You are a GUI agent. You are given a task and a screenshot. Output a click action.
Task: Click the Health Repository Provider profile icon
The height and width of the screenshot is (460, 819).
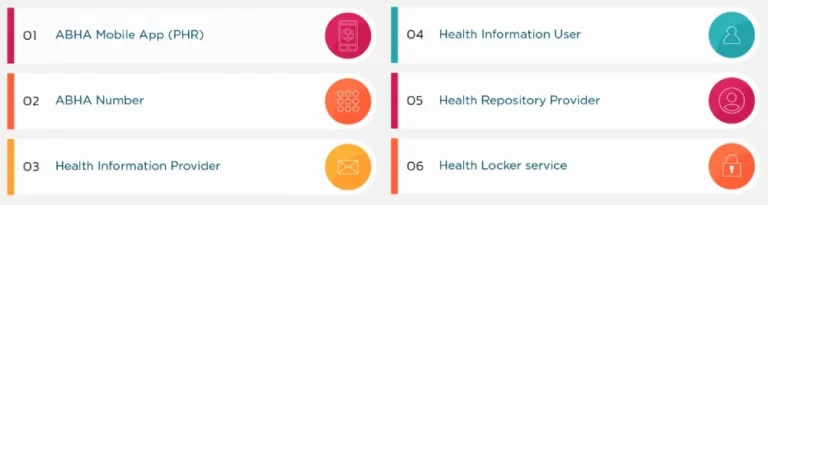(x=731, y=101)
